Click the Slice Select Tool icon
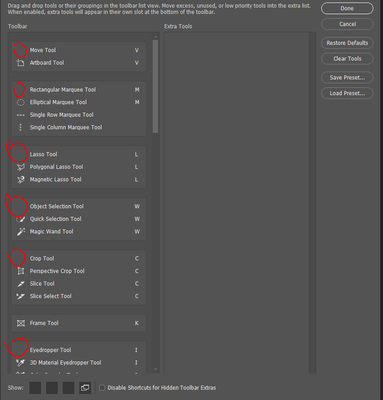 [x=21, y=296]
